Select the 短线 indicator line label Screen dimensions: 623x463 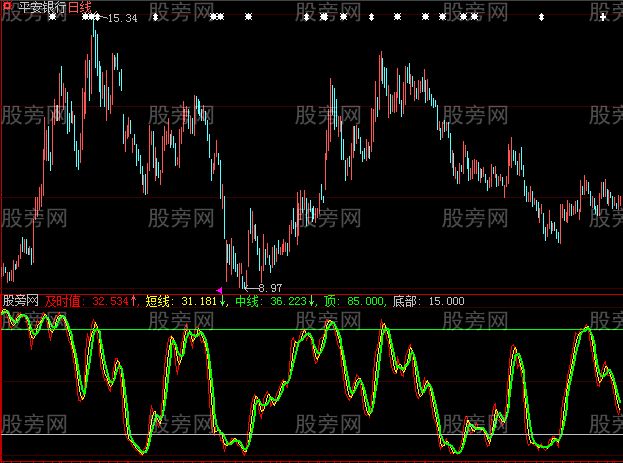158,299
